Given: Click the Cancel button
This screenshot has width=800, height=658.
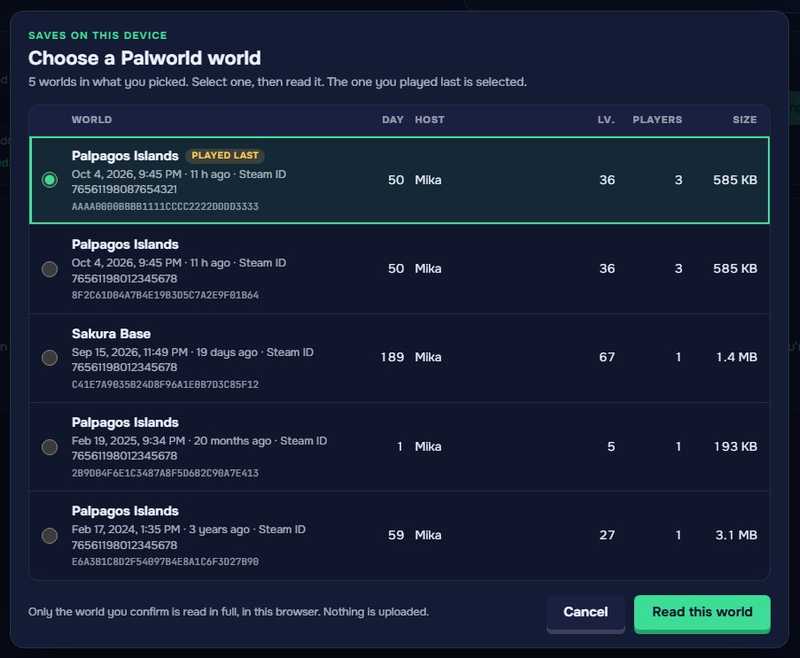Looking at the screenshot, I should click(585, 612).
